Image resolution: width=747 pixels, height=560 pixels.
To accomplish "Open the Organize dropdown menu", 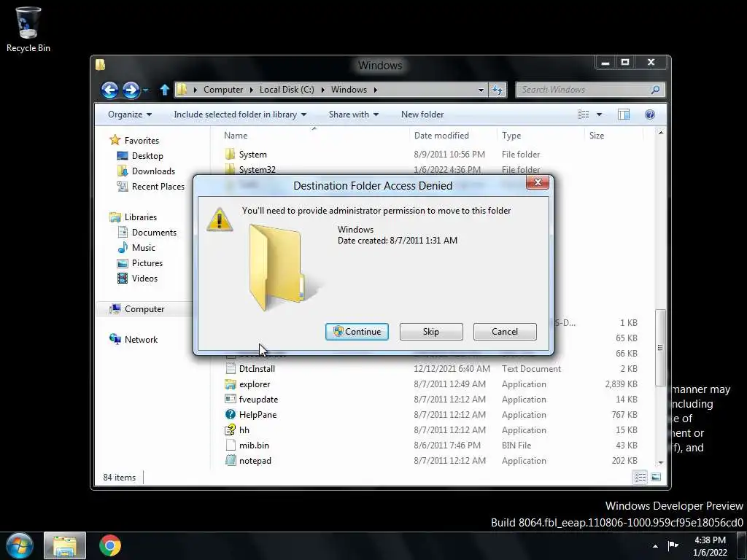I will point(130,114).
